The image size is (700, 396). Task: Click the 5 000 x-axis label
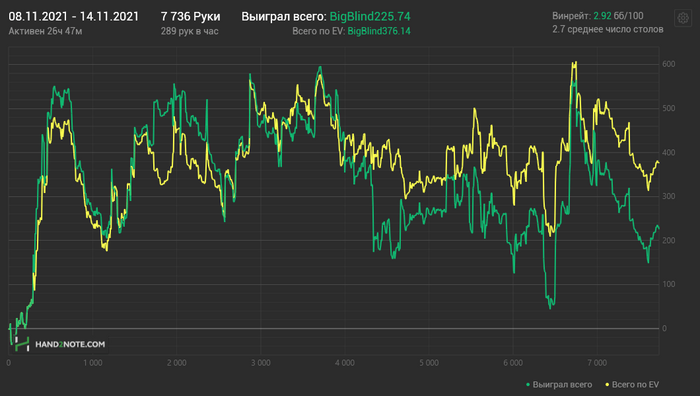[x=429, y=363]
